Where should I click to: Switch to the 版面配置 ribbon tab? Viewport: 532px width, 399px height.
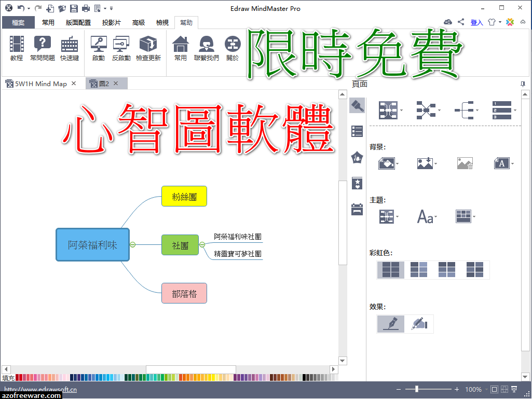[x=78, y=23]
